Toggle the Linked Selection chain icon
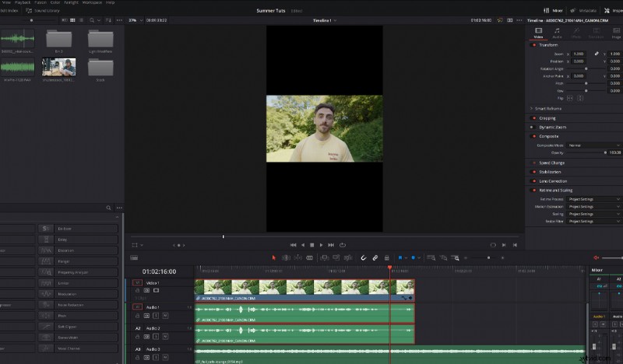This screenshot has height=364, width=623. tap(375, 257)
